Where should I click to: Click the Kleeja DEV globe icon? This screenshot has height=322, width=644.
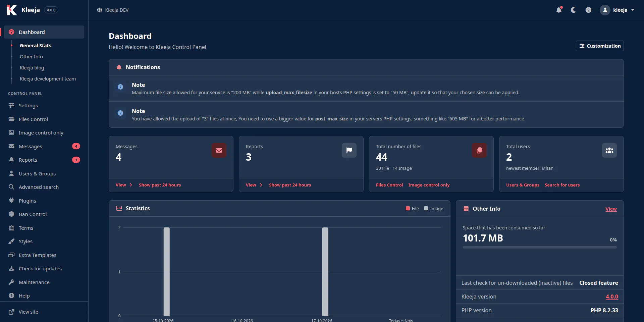tap(100, 10)
